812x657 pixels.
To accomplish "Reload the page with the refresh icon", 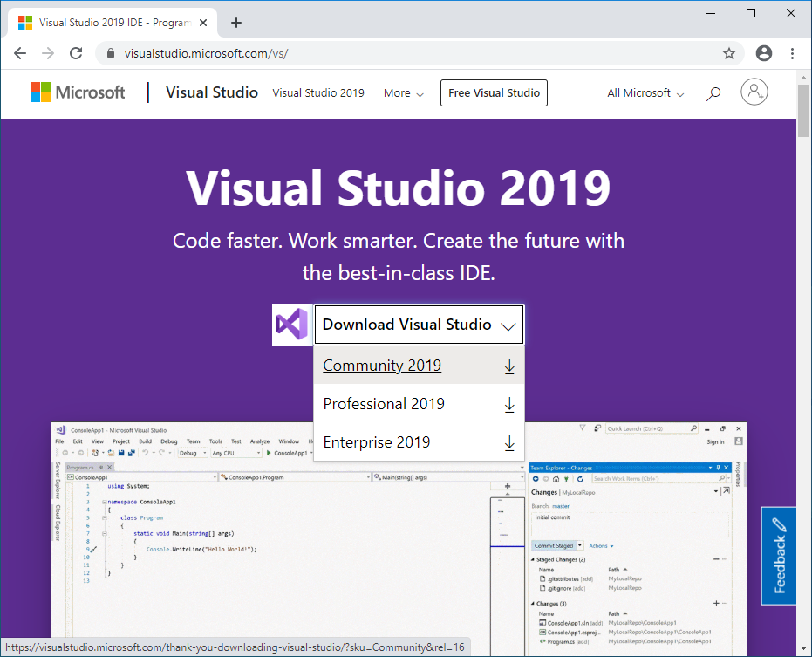I will tap(76, 53).
